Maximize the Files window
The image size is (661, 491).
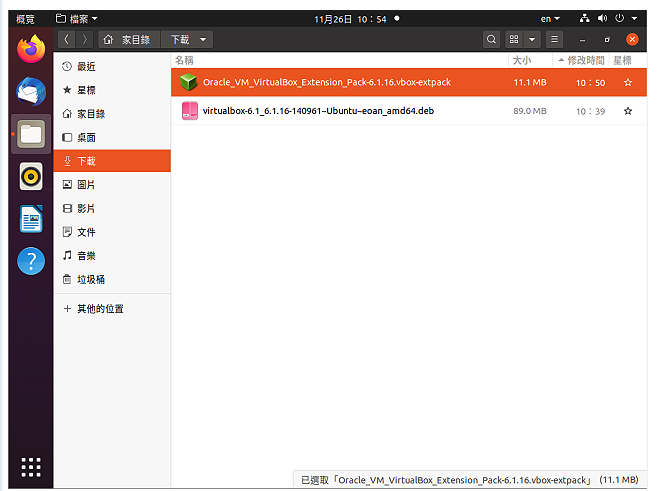607,40
